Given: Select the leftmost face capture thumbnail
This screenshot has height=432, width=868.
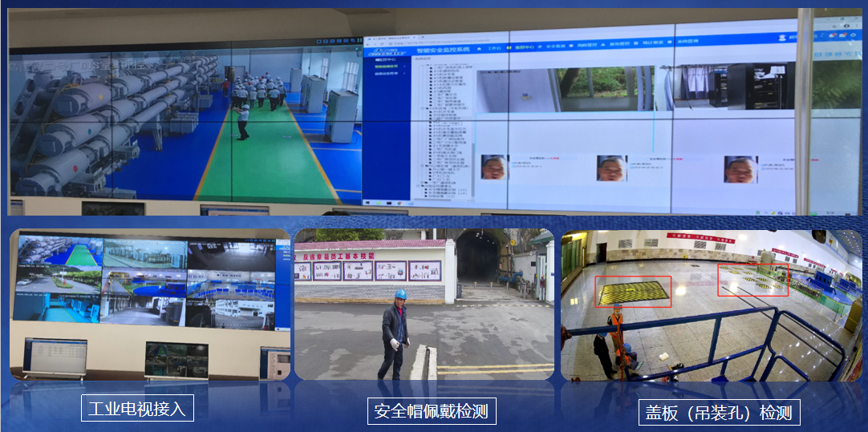Looking at the screenshot, I should [x=493, y=168].
